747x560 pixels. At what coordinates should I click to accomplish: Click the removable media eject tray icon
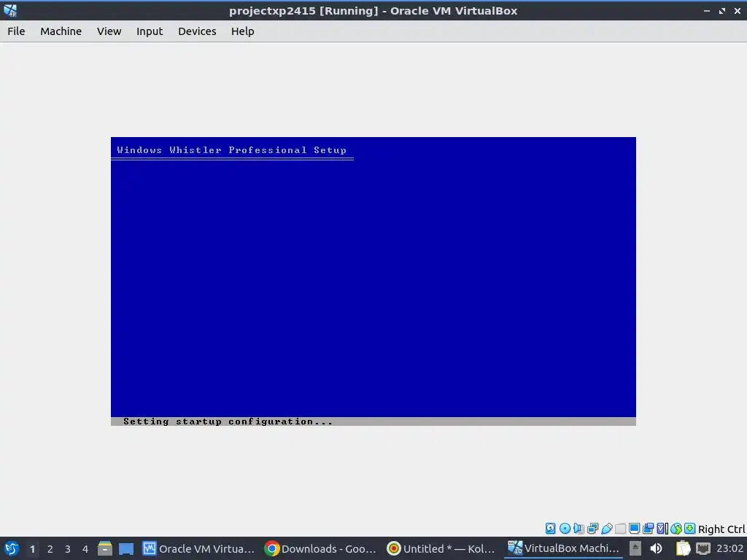tap(635, 548)
